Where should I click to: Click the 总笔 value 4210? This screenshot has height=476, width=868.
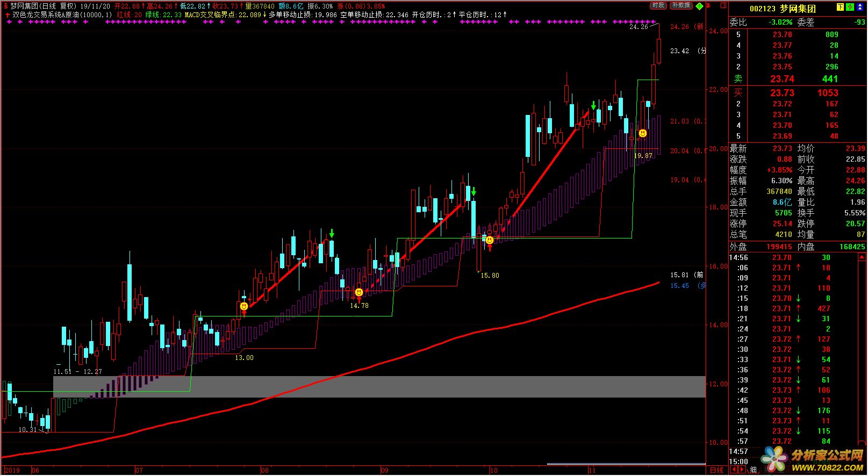[784, 235]
